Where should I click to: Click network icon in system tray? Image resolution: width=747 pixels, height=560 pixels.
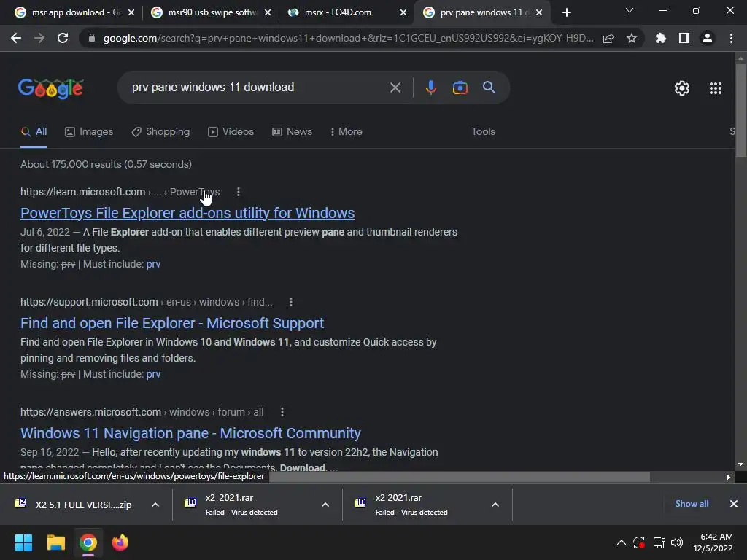[659, 542]
